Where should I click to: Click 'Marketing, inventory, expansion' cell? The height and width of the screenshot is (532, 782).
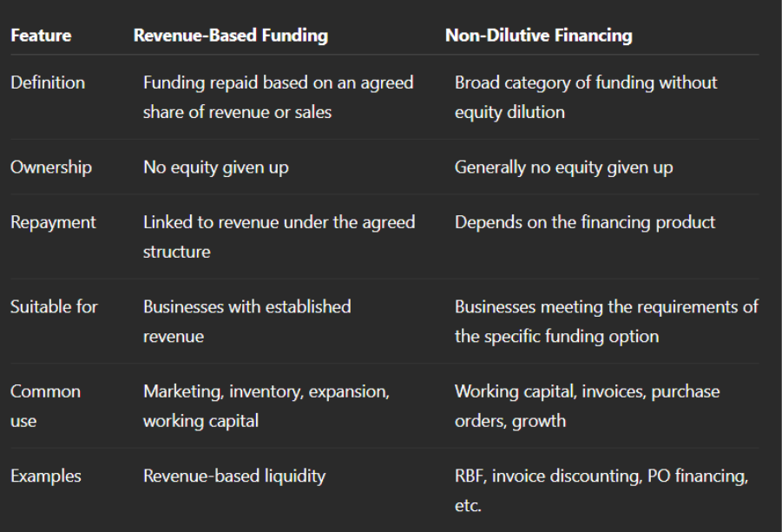pos(266,406)
